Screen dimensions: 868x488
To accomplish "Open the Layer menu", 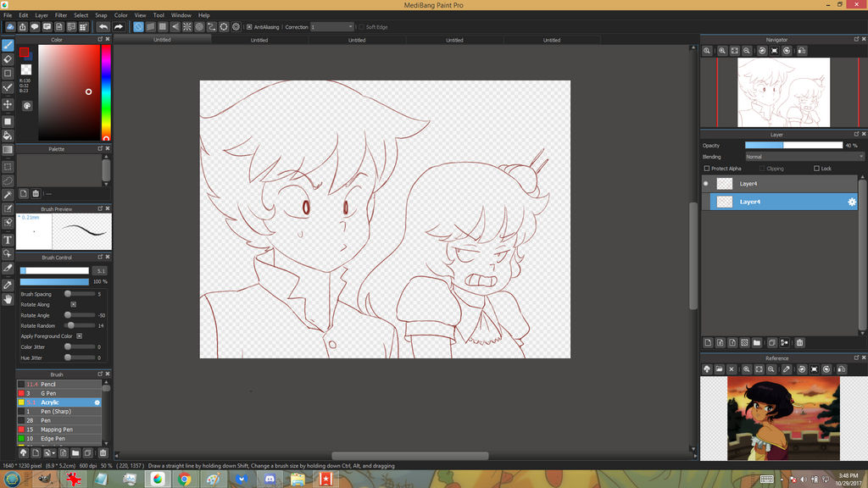I will point(42,15).
